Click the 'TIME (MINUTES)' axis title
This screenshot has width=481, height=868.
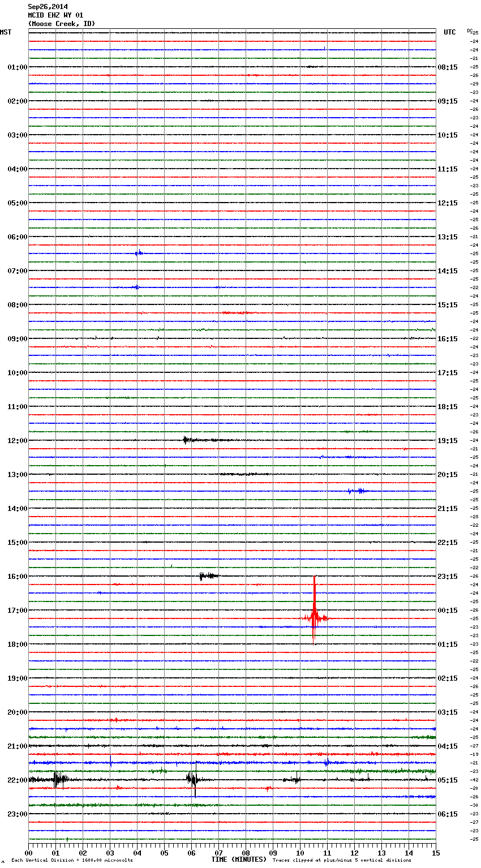[x=239, y=860]
